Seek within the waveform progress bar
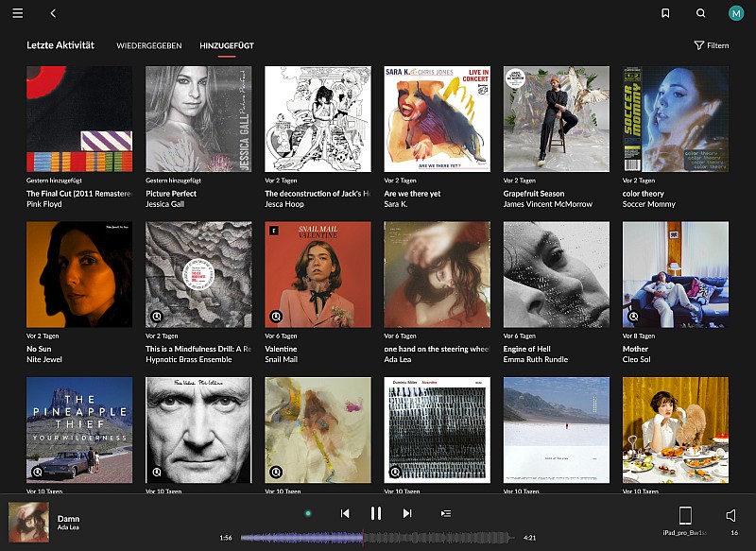 click(378, 538)
